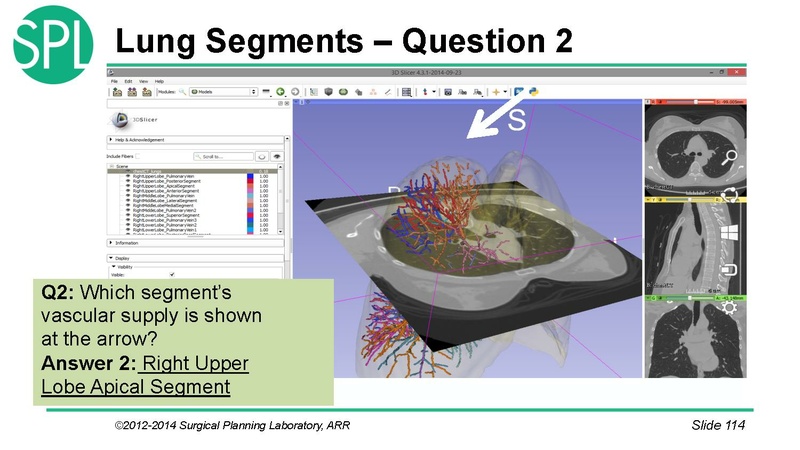Open the Data module toolbar icon
Viewport: 800px width, 450px height.
coord(314,92)
